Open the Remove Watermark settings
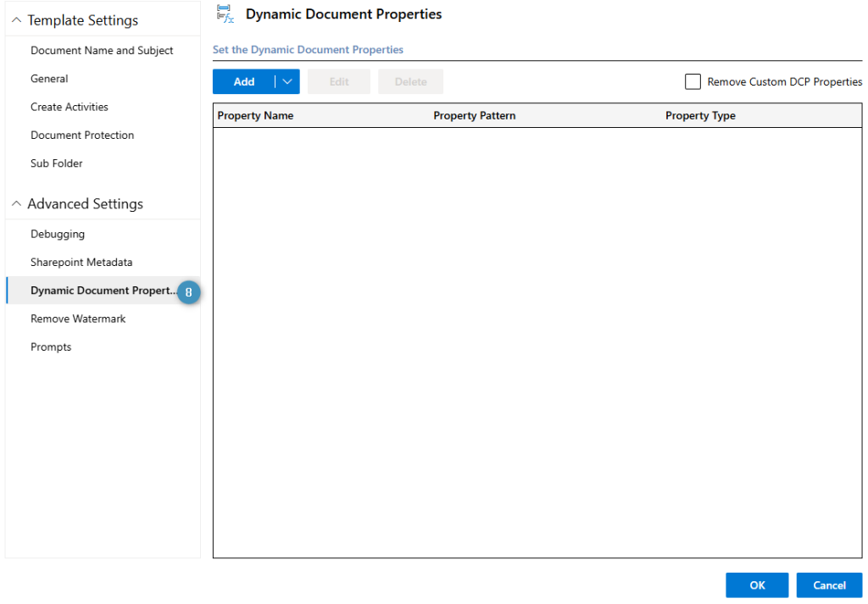The image size is (868, 604). [78, 319]
